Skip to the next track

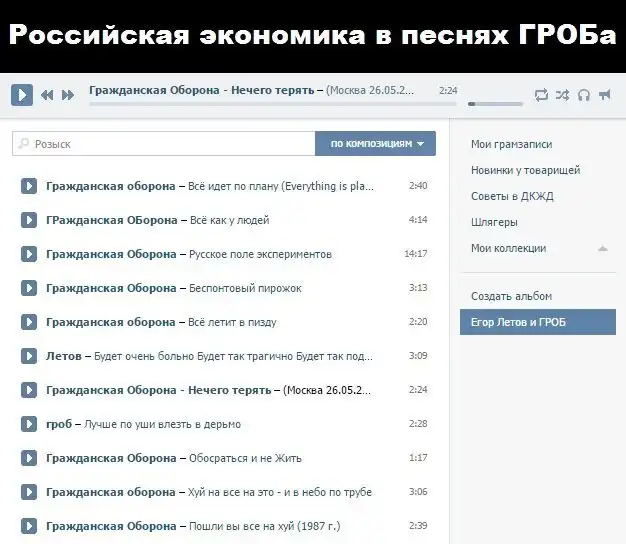pyautogui.click(x=68, y=95)
